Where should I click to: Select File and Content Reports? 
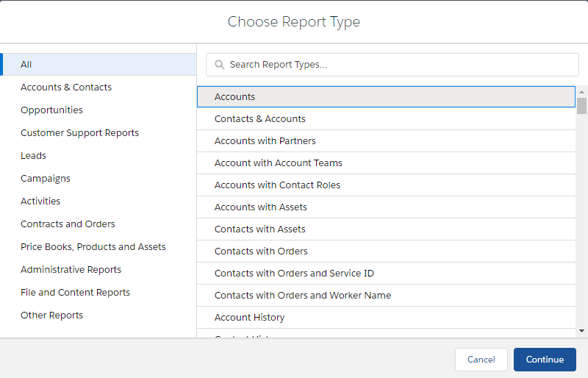pyautogui.click(x=75, y=293)
